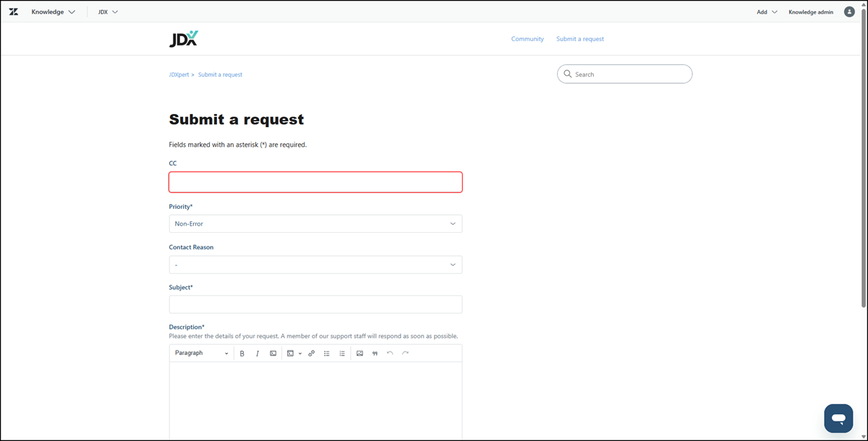
Task: Click the inline code icon
Action: (273, 354)
